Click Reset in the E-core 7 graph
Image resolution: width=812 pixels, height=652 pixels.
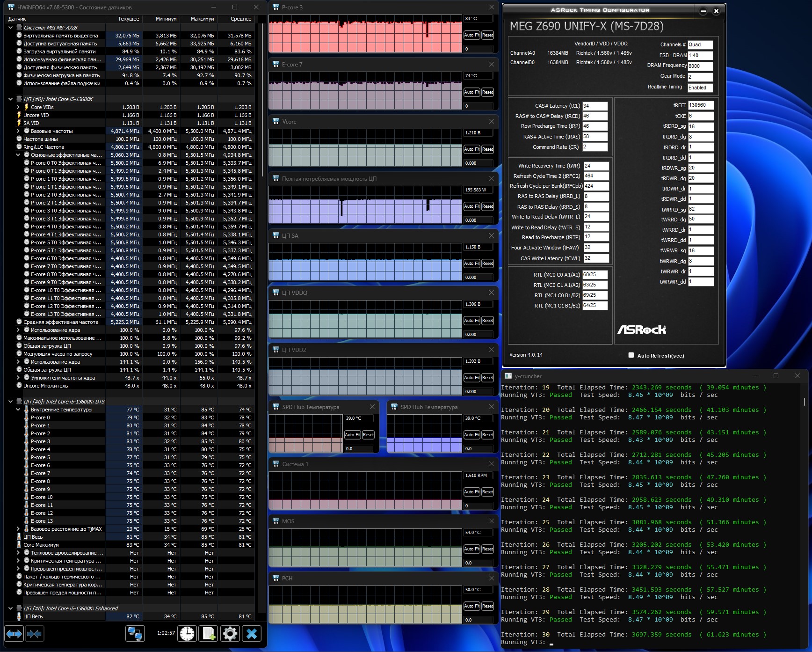click(x=487, y=92)
